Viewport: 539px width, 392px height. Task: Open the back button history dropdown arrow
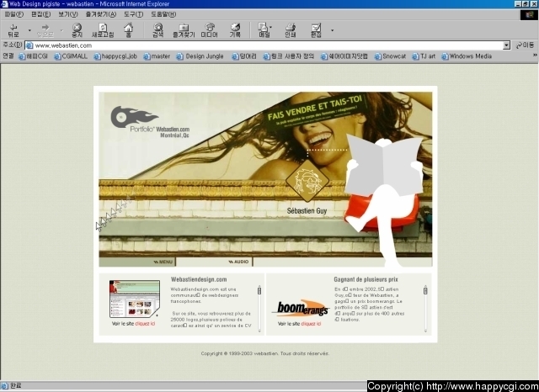pos(29,30)
